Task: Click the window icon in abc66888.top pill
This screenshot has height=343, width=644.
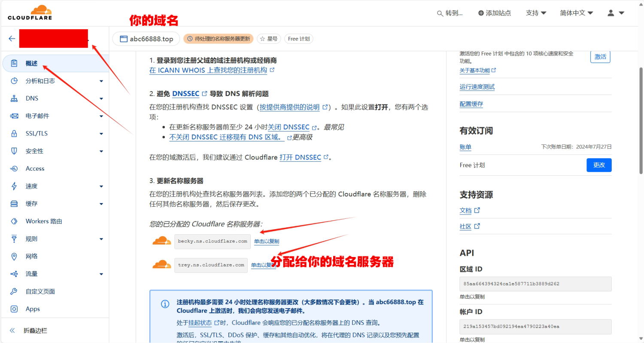Action: (123, 39)
